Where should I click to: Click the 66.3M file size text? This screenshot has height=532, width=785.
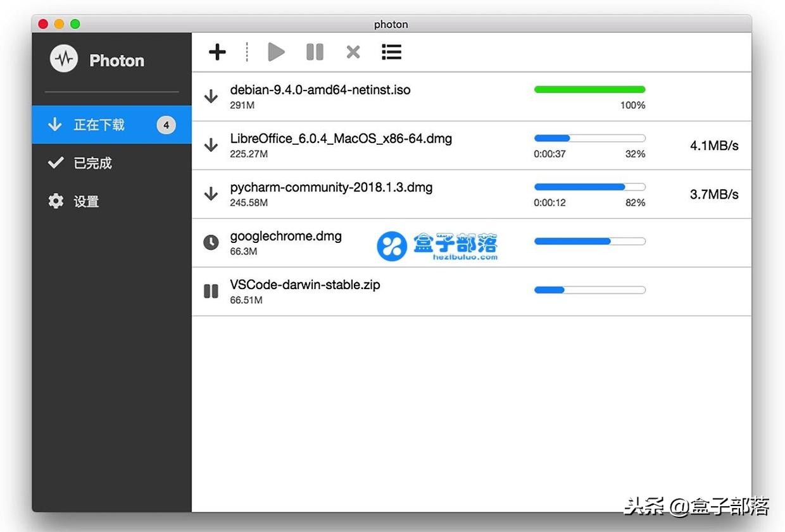click(244, 252)
